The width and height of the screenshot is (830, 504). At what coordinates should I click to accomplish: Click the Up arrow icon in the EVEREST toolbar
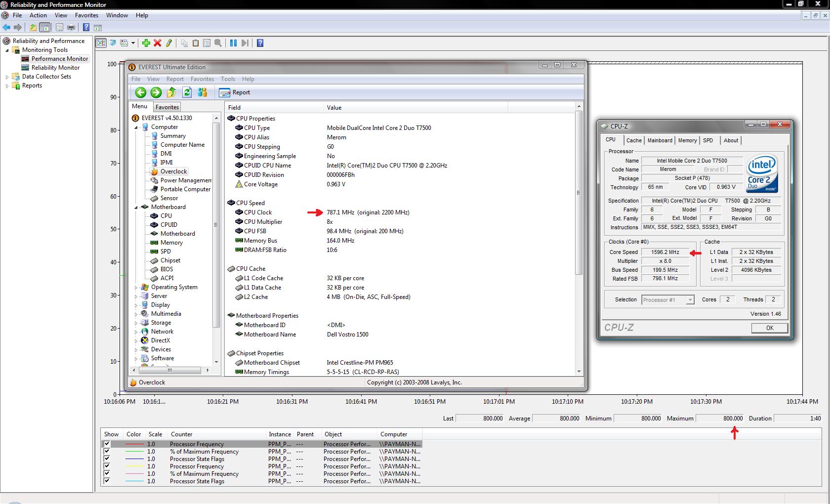tap(171, 92)
